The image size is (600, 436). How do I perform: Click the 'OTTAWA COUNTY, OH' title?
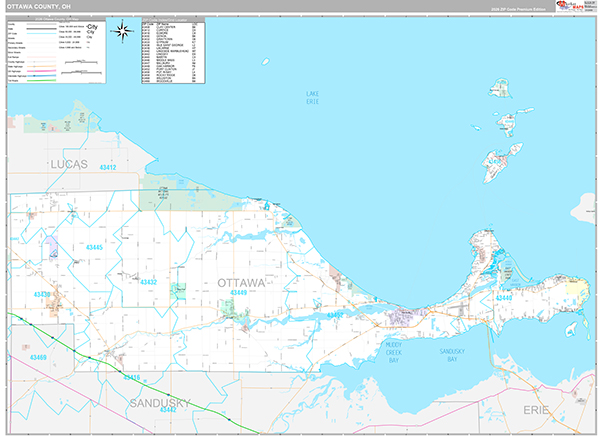click(x=44, y=8)
